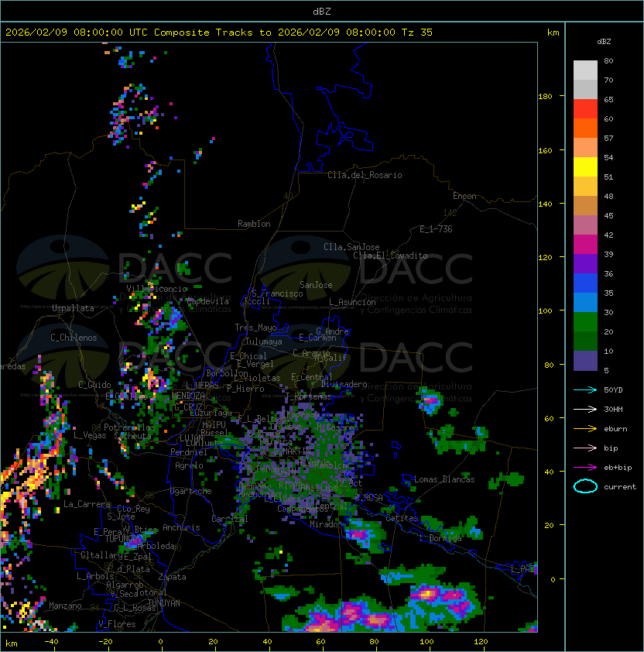This screenshot has height=652, width=644.
Task: Click the 'Perdriel' place label
Action: coord(188,451)
